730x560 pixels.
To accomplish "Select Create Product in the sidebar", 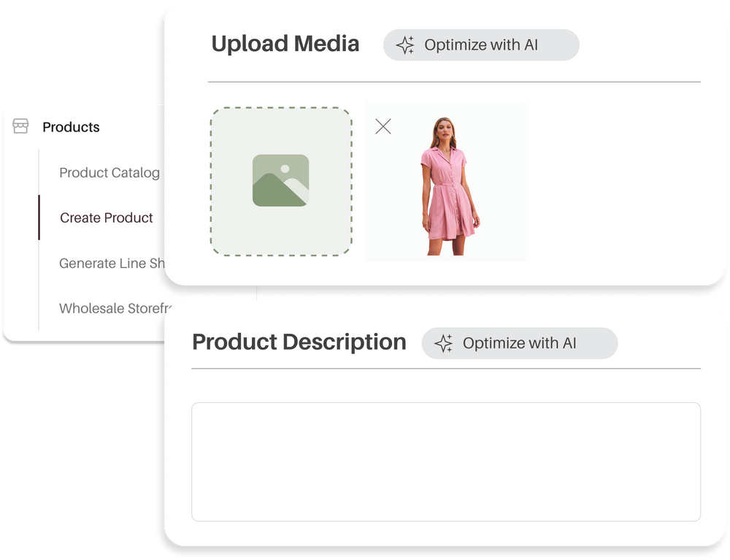I will [107, 218].
